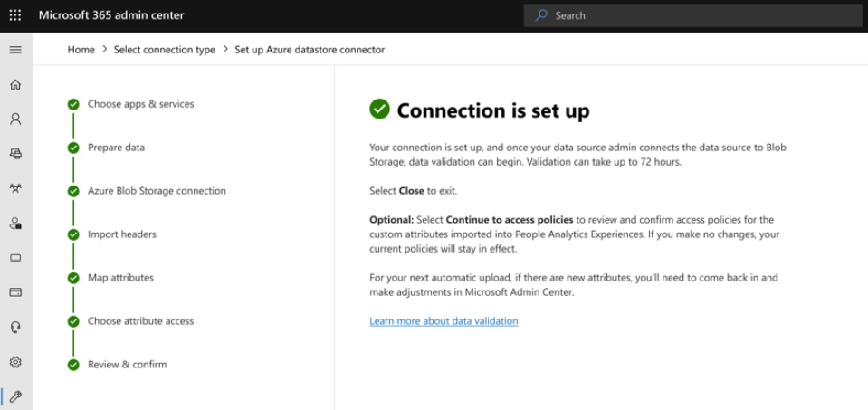Select the Choose attribute access step
The image size is (868, 410).
tap(140, 321)
